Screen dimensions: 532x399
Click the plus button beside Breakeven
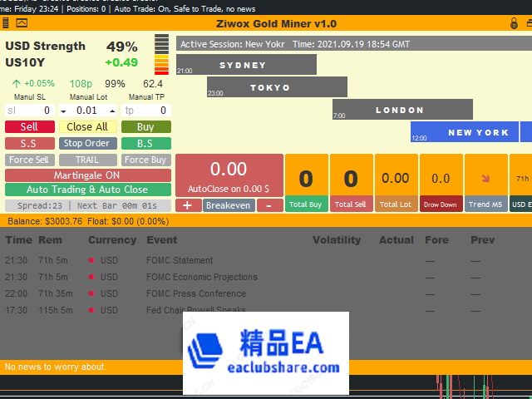coord(188,205)
